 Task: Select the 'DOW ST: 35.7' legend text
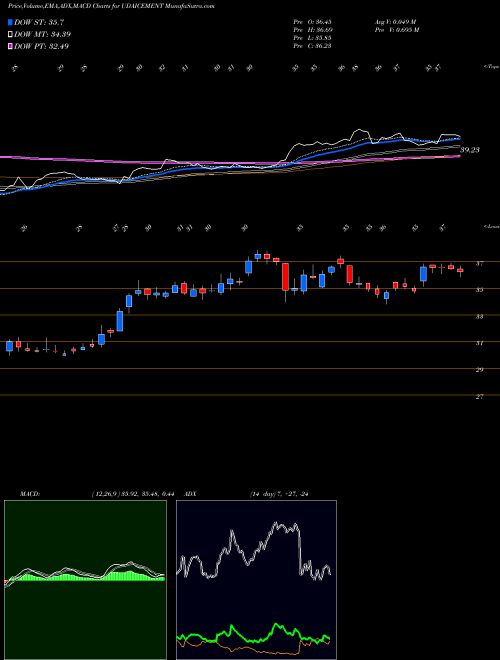click(39, 22)
